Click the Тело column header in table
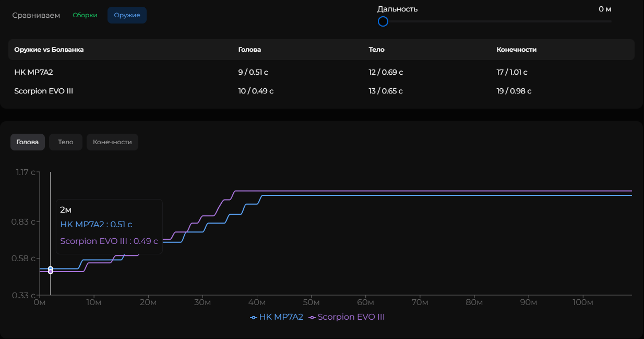 376,50
